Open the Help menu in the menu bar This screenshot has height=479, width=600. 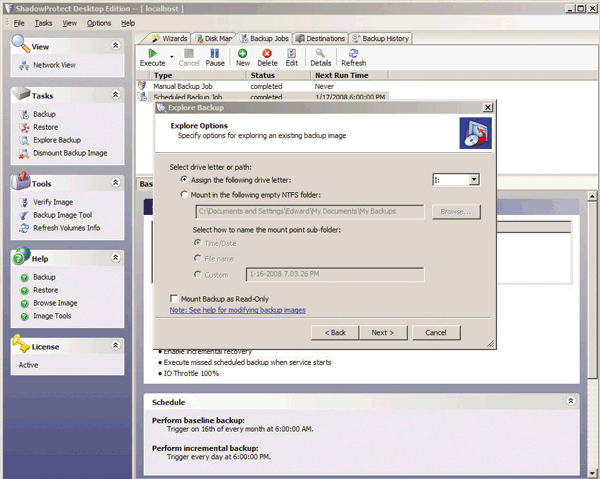[x=128, y=23]
